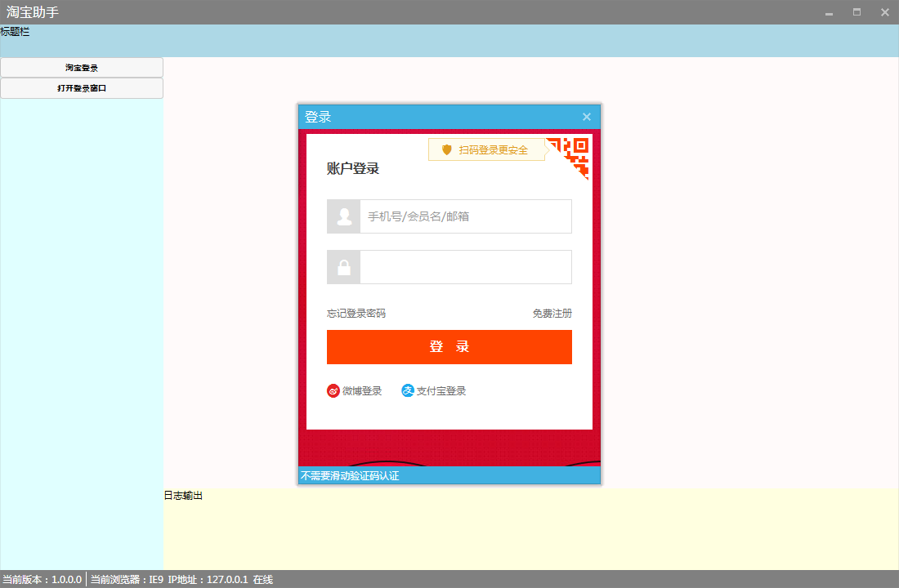The image size is (899, 588).
Task: Click the 日志输出 label
Action: (183, 495)
